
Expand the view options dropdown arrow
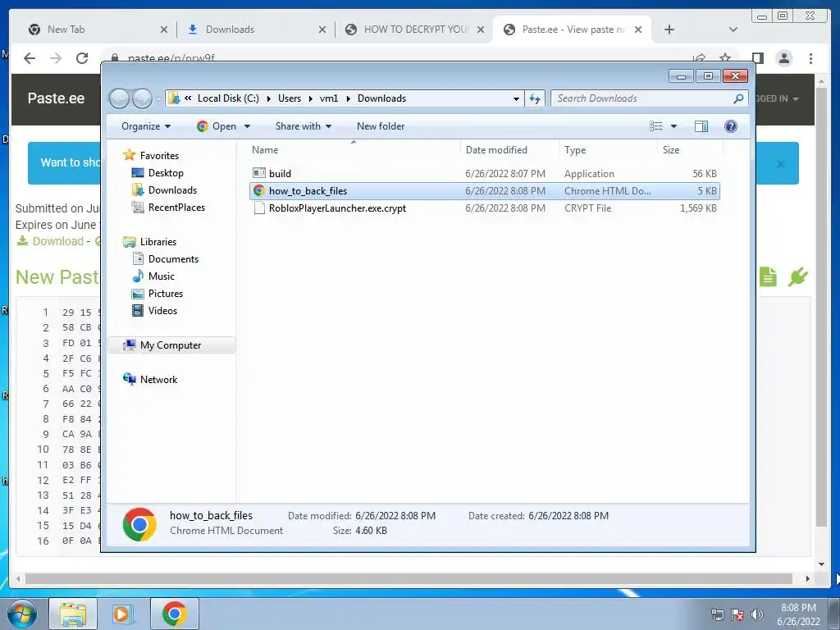[674, 126]
